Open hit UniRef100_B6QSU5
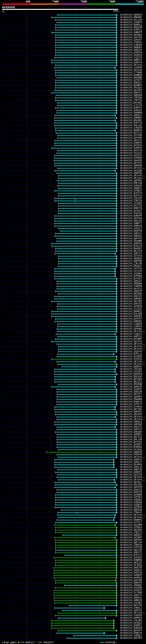 [131, 27]
